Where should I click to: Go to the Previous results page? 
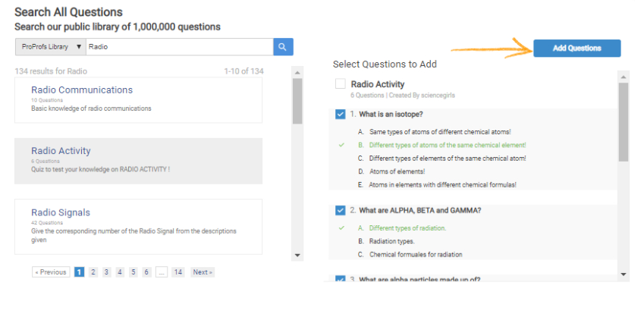point(51,272)
